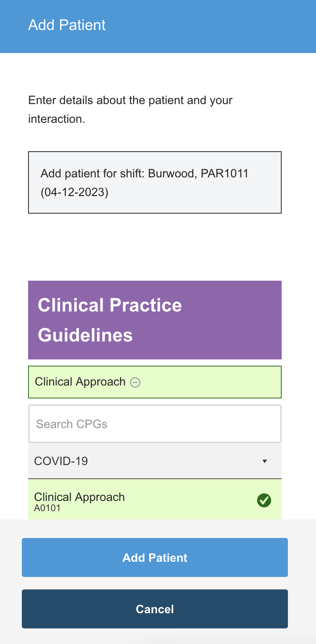Click the COVID-19 dropdown arrow
This screenshot has height=644, width=316.
pyautogui.click(x=265, y=461)
